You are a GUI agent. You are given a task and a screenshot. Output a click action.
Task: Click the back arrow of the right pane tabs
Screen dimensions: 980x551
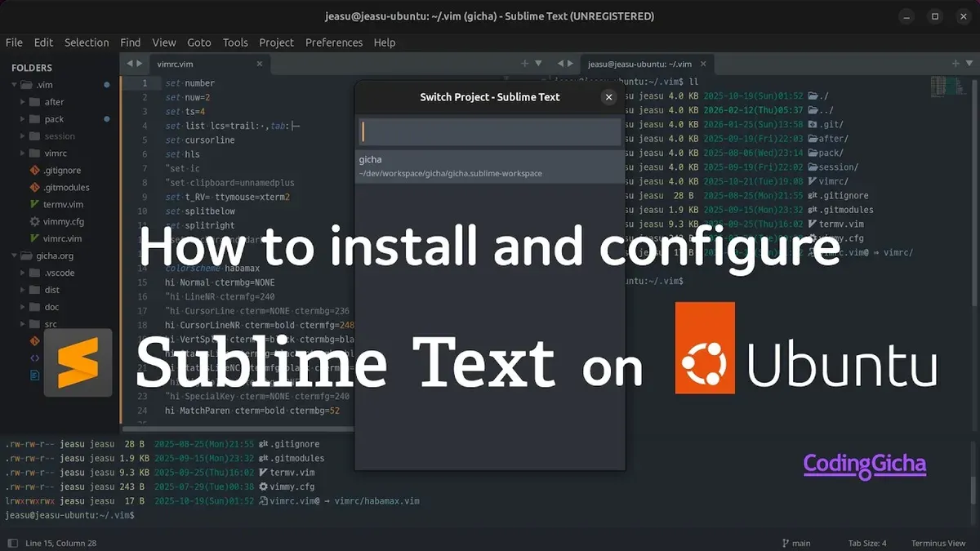(x=560, y=63)
